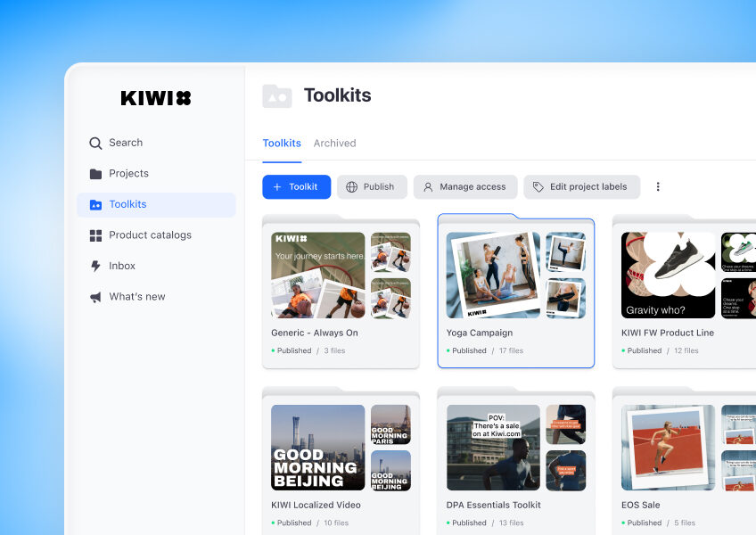
Task: Click the KIWI logo in sidebar
Action: pos(156,98)
